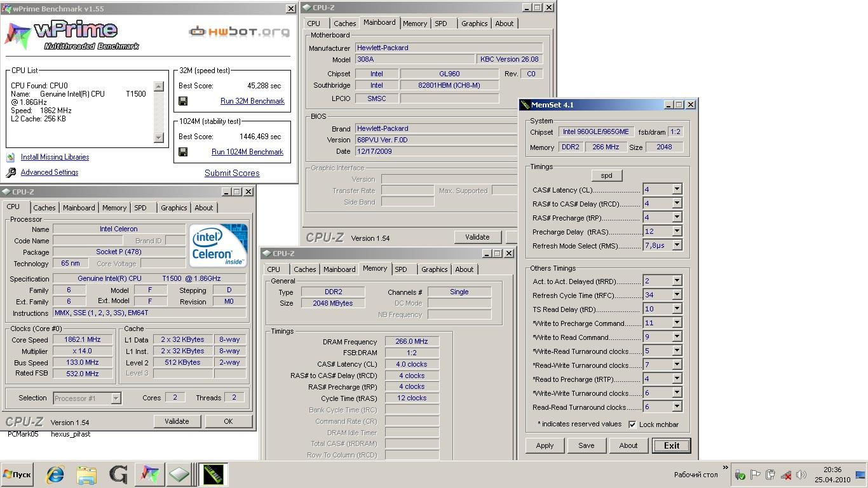The width and height of the screenshot is (868, 488).
Task: Open the file explorer folder taskbar icon
Action: pos(86,475)
